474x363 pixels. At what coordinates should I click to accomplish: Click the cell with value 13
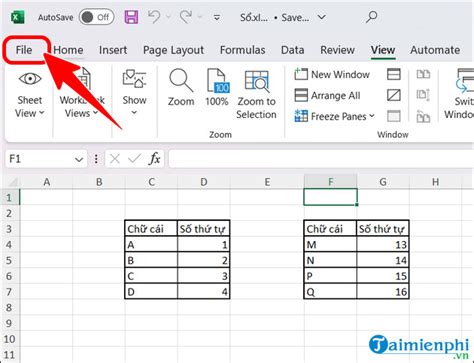(383, 245)
